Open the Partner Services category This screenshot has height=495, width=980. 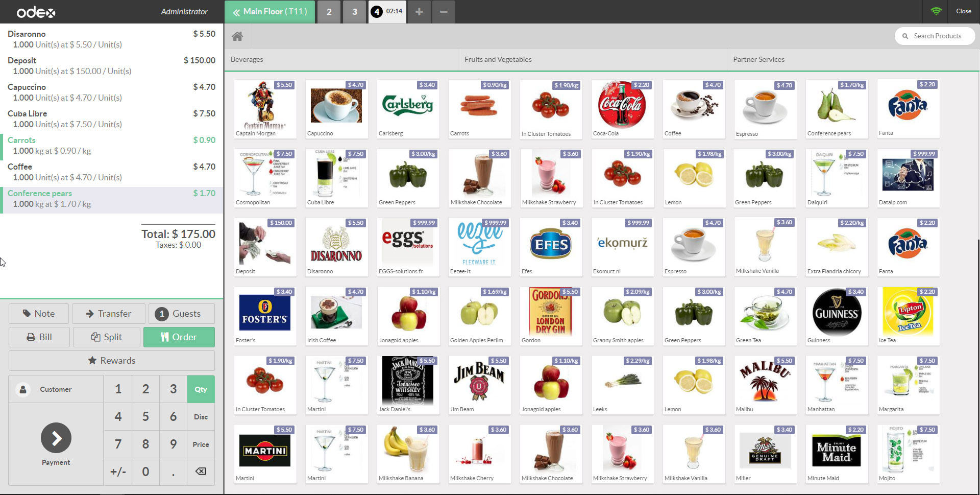pyautogui.click(x=853, y=59)
